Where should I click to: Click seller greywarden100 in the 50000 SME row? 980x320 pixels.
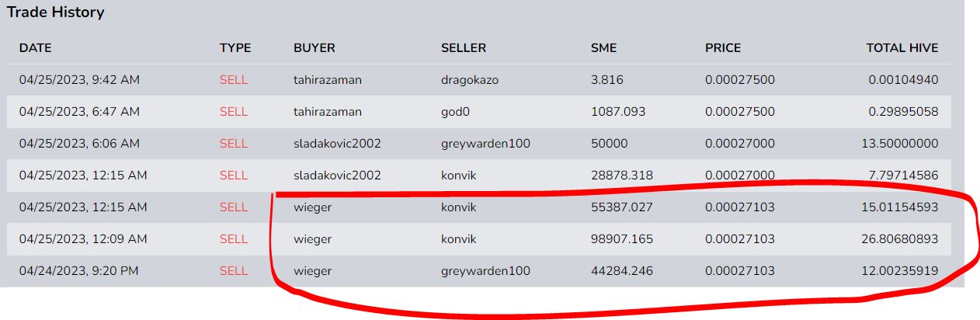(x=485, y=144)
